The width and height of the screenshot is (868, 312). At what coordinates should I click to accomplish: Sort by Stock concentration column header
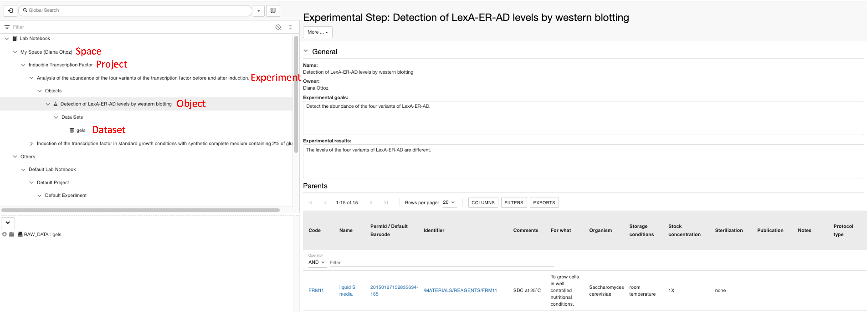[684, 231]
